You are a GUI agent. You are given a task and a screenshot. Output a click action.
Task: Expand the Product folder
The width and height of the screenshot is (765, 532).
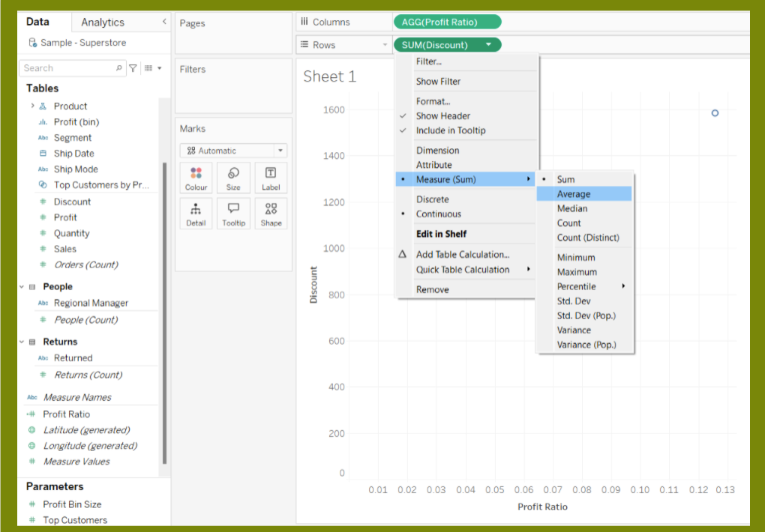point(33,106)
